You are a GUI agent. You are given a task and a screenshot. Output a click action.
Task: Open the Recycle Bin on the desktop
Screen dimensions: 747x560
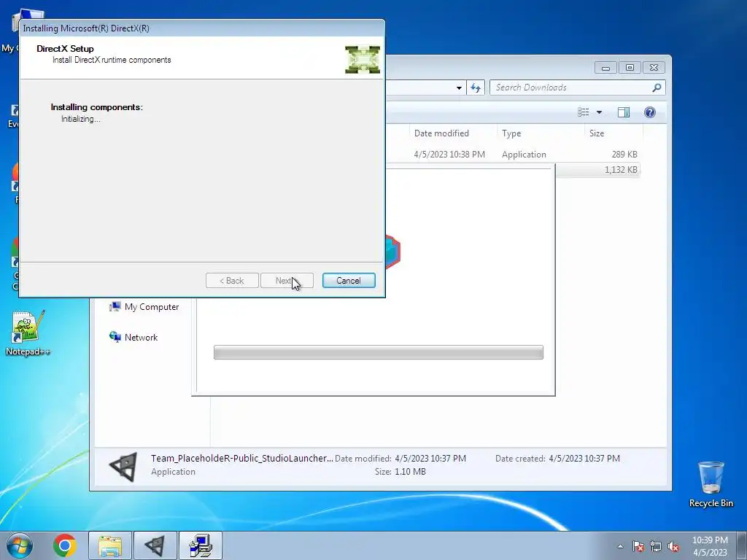point(711,484)
